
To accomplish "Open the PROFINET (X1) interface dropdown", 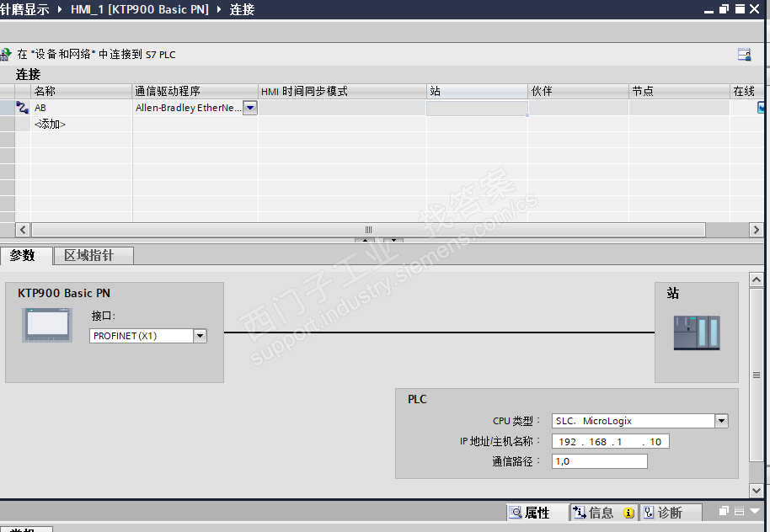I will (x=200, y=336).
